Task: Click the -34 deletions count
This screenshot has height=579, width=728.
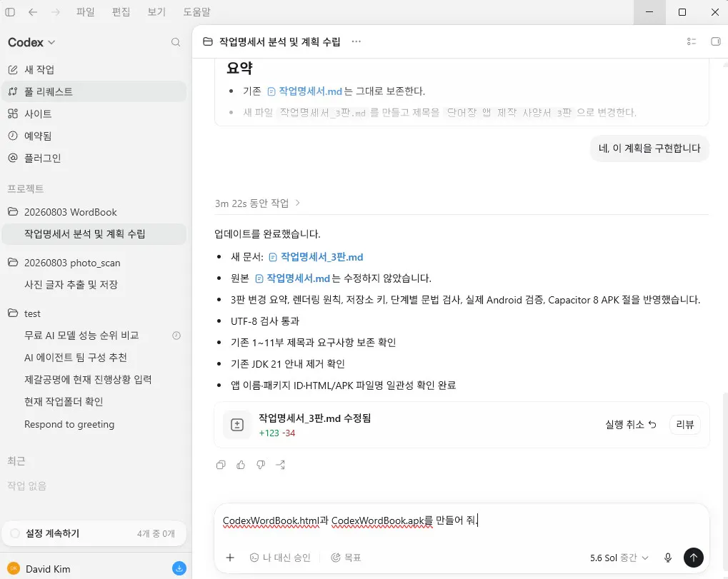Action: pyautogui.click(x=289, y=433)
